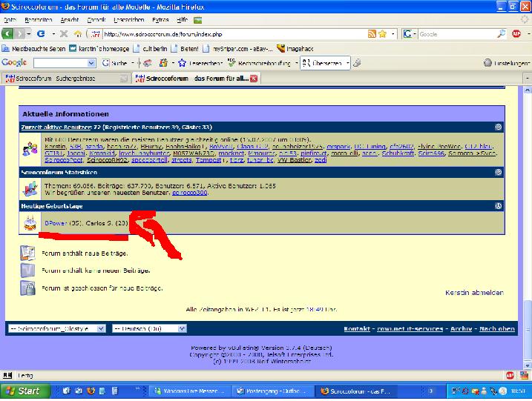Click the image icon after Hilfe menu
The image size is (532, 401).
197,20
